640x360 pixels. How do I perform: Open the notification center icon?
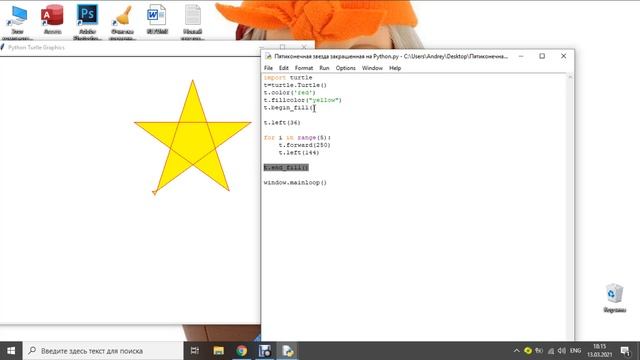coord(625,351)
